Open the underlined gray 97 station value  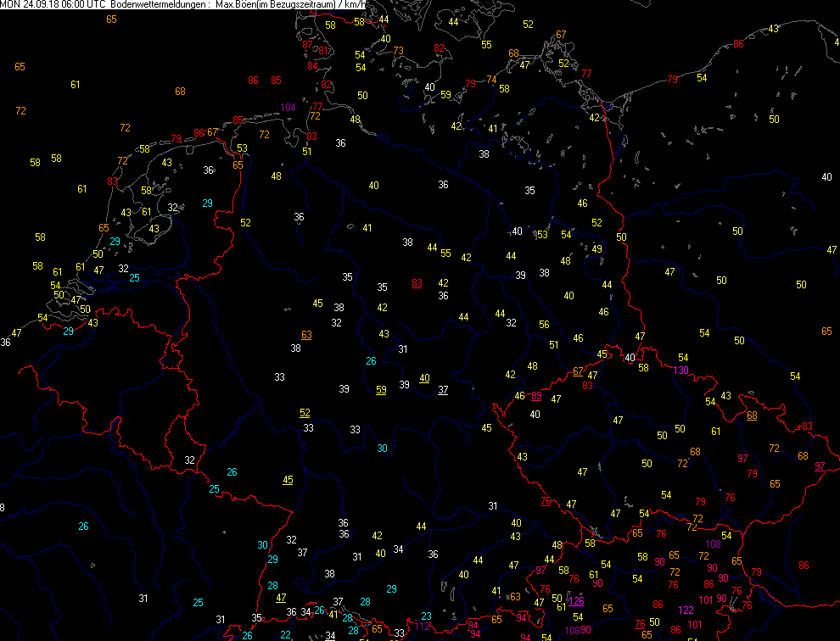click(x=819, y=467)
